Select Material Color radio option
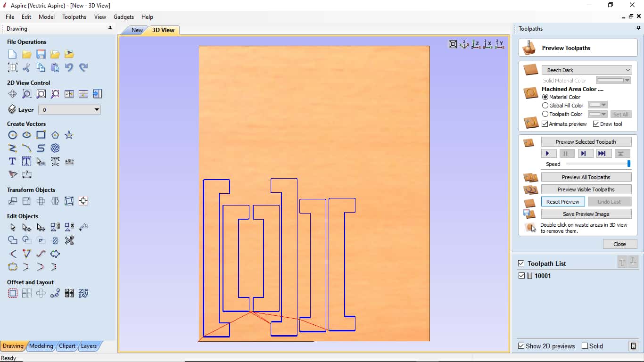 [545, 97]
